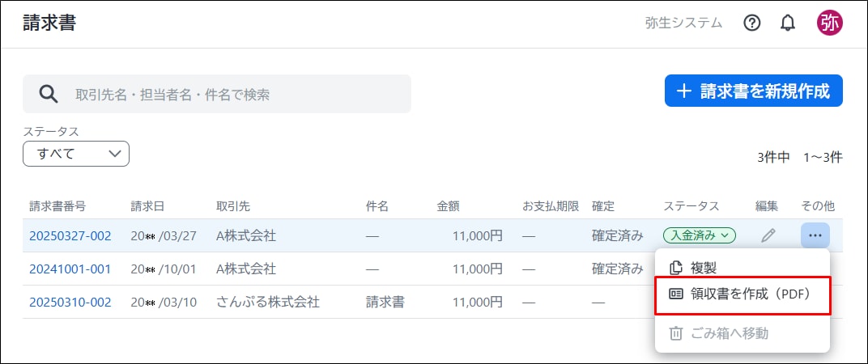Edit invoice 20250327-002 with pencil icon
The image size is (868, 364).
(x=768, y=235)
